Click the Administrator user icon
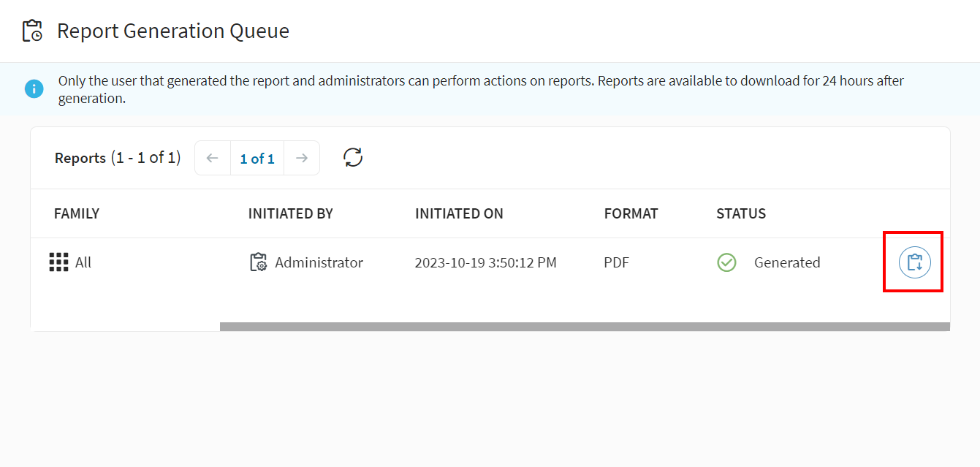Image resolution: width=980 pixels, height=467 pixels. (258, 262)
